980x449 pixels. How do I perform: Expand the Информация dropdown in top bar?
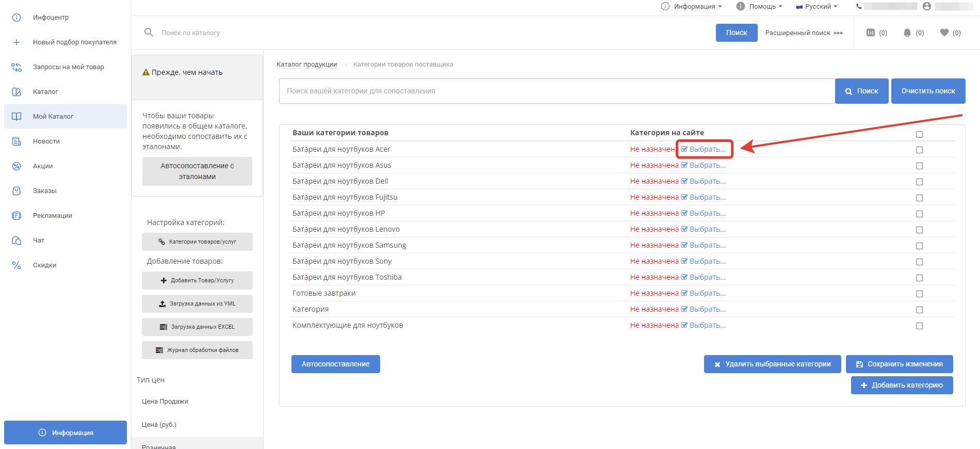point(693,6)
